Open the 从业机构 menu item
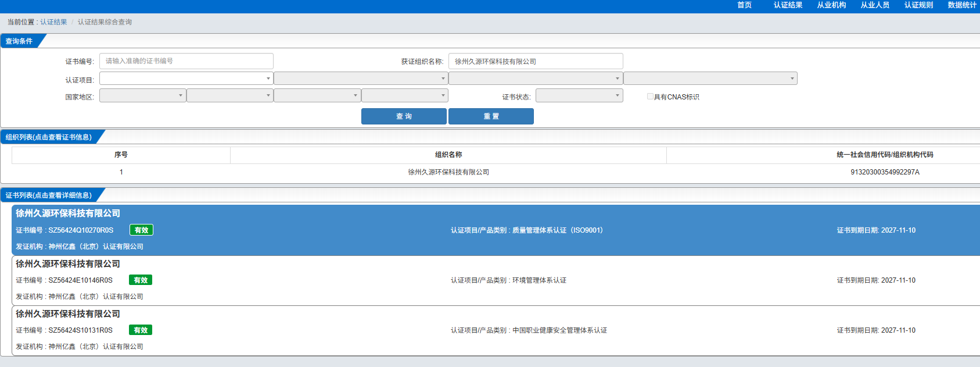 831,5
